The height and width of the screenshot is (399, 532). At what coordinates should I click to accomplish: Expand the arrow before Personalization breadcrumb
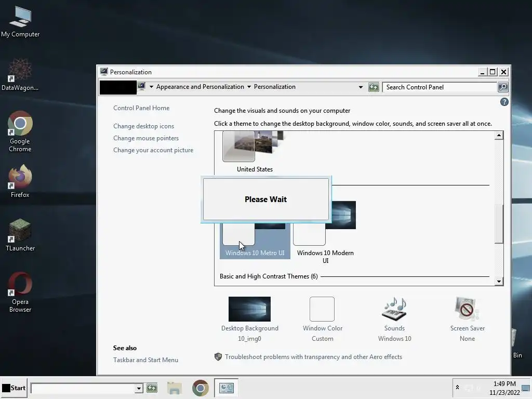pyautogui.click(x=151, y=87)
